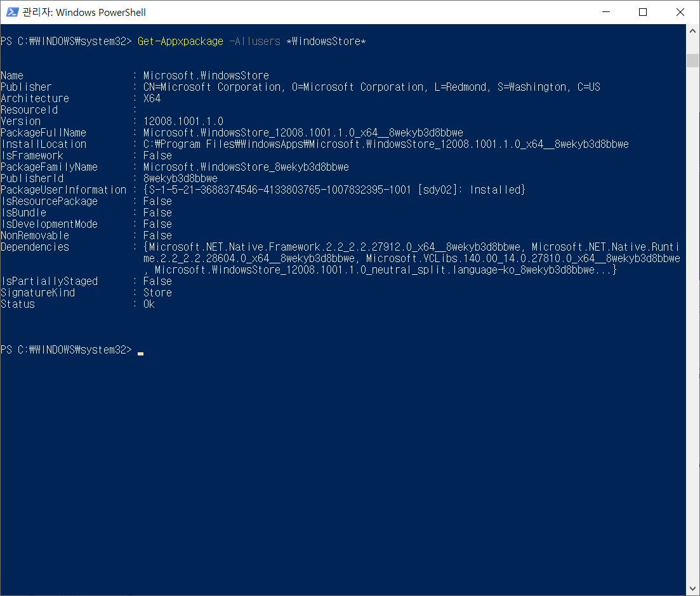Click the 'IsFramework' property label

[x=32, y=156]
